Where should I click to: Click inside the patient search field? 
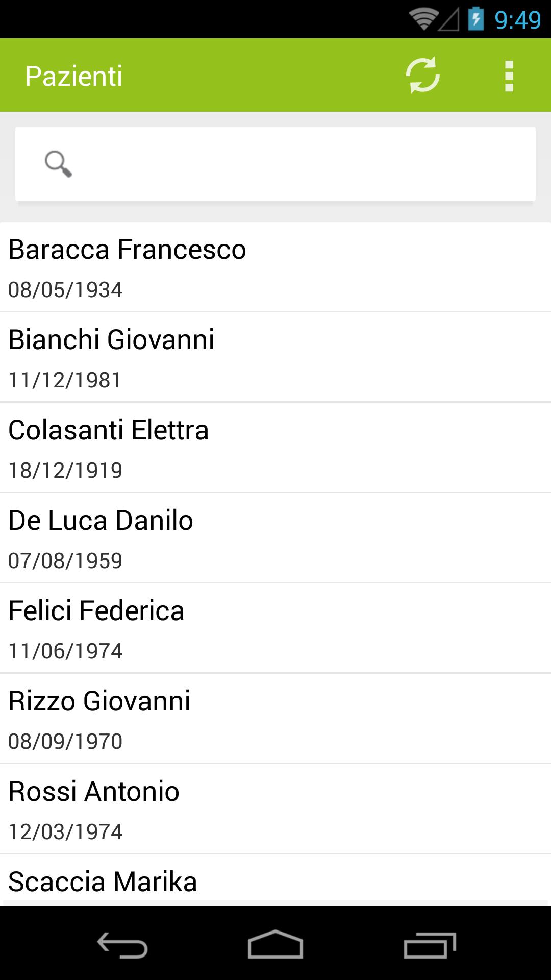click(301, 164)
